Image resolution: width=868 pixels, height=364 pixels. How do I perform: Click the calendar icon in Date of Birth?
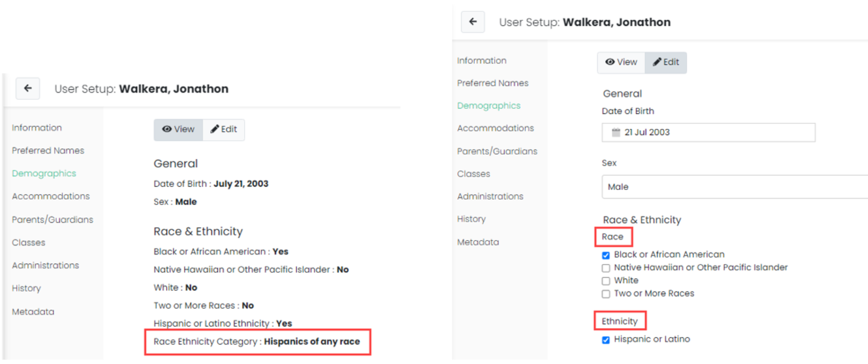(616, 133)
